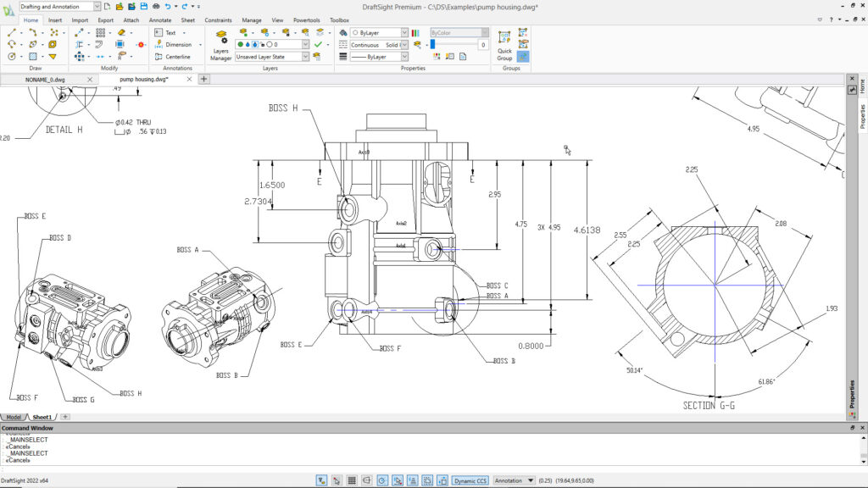Open the Line Color ByLayer dropdown

tap(403, 33)
